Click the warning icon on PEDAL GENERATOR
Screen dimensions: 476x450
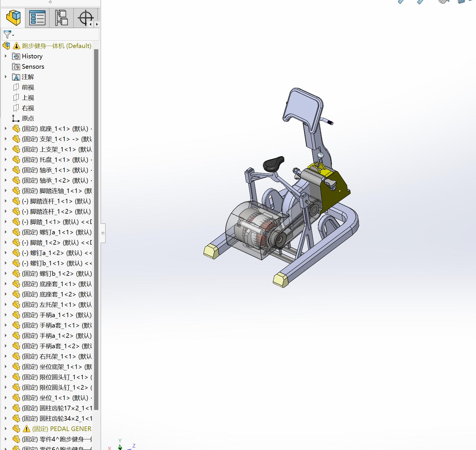[26, 429]
